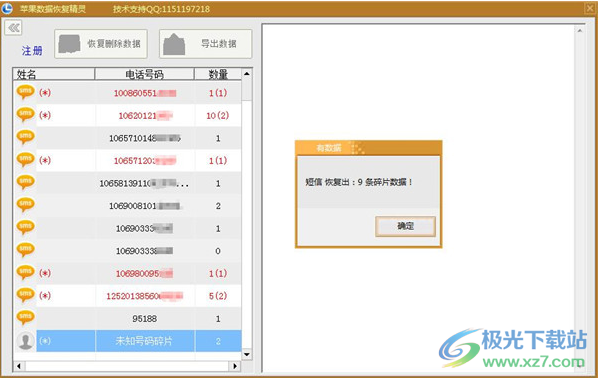Select phone number 106571014 entry
Image resolution: width=598 pixels, height=378 pixels.
[145, 138]
